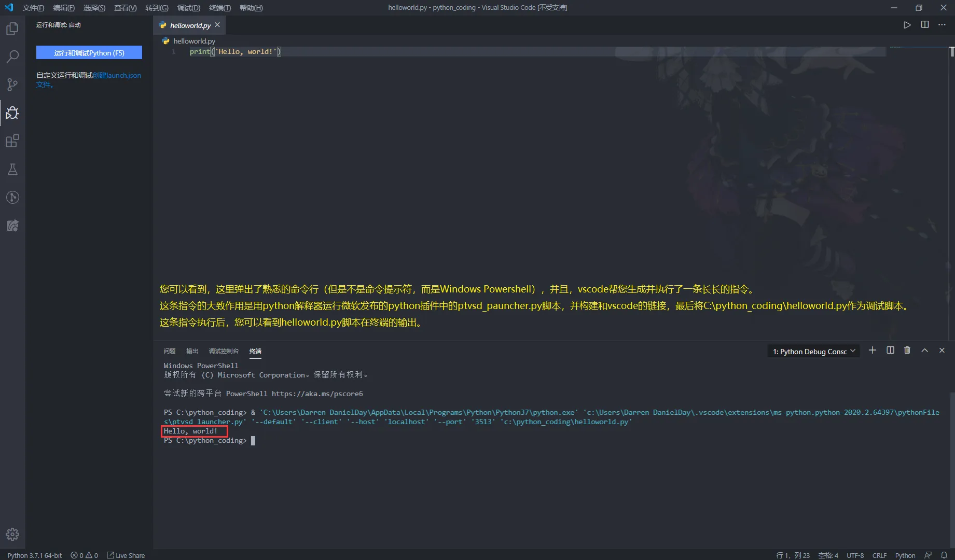This screenshot has width=955, height=560.
Task: Click 运行和调试Python (F5) button
Action: [89, 52]
